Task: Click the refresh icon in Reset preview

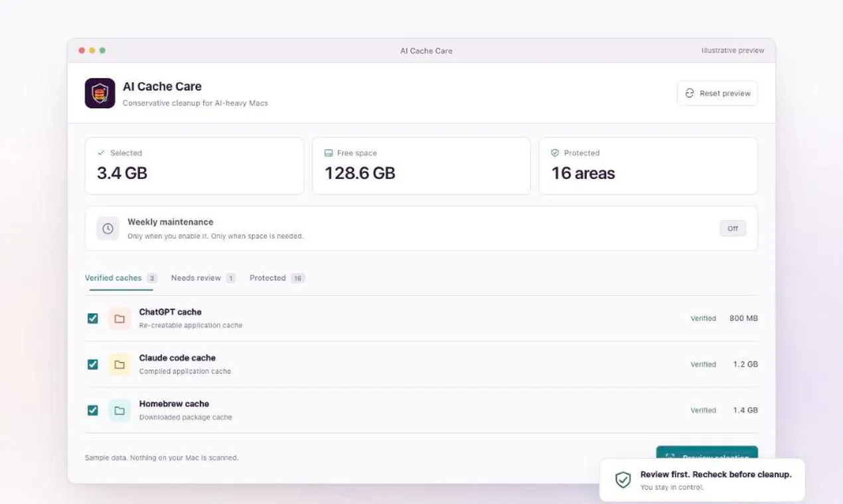Action: click(690, 94)
